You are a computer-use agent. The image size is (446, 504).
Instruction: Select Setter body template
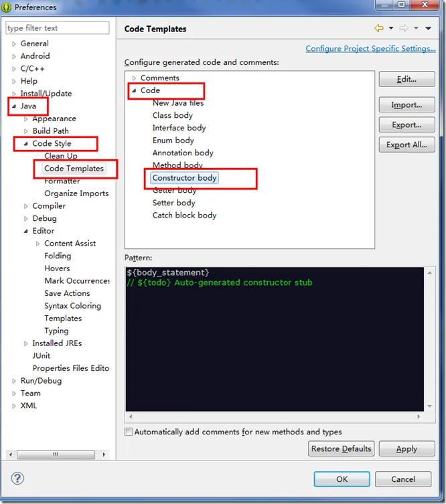point(174,203)
